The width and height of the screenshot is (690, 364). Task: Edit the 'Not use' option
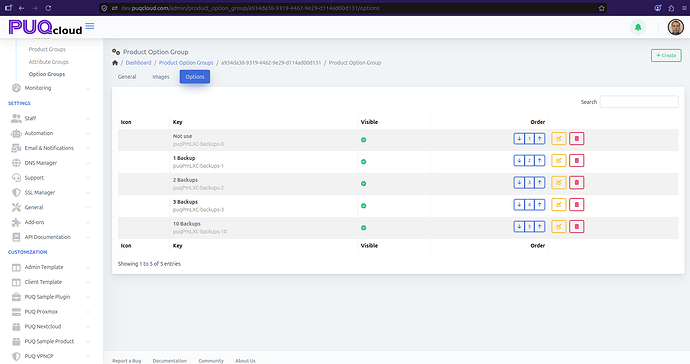click(558, 139)
